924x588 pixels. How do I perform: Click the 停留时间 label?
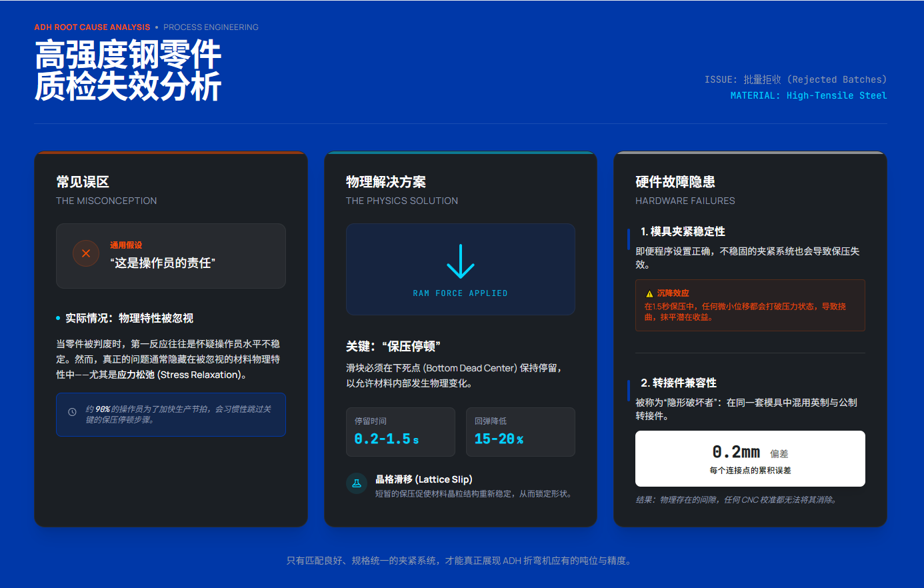click(371, 421)
